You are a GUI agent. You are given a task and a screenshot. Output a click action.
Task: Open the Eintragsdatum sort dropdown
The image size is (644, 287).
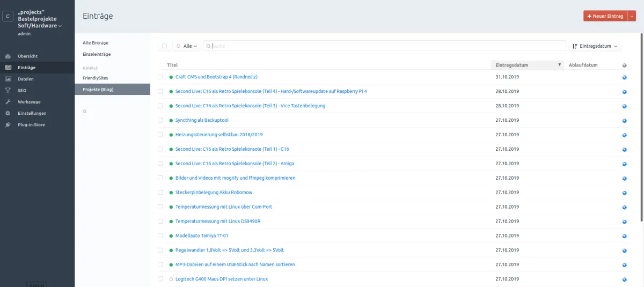click(595, 46)
